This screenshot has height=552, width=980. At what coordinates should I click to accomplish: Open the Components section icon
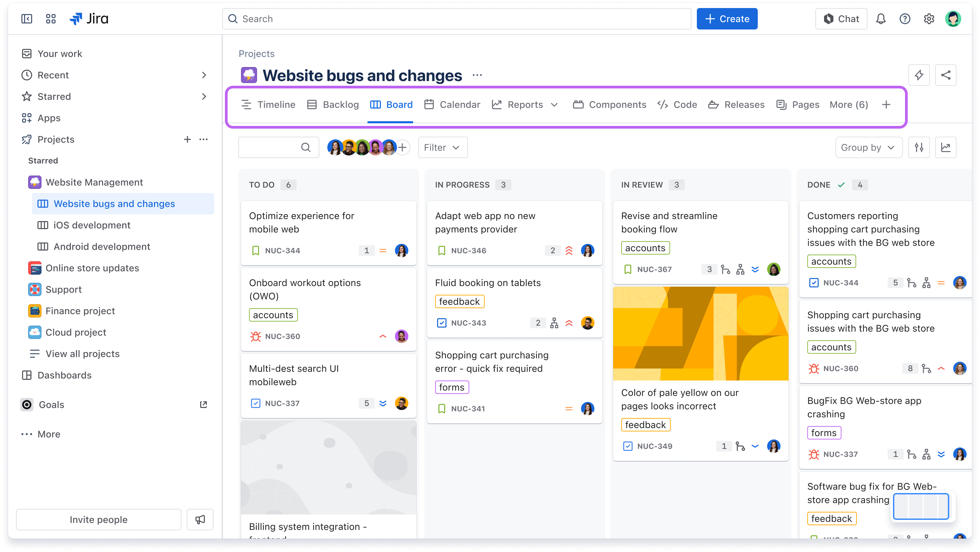coord(578,105)
